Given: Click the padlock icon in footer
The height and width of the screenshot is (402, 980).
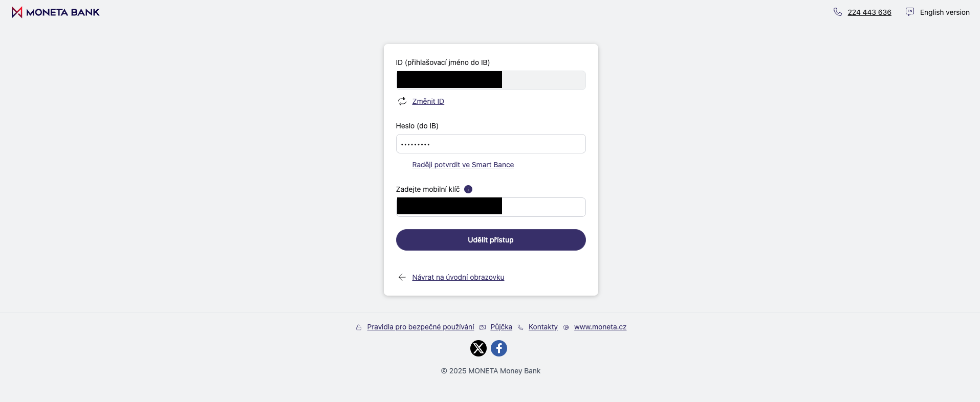Looking at the screenshot, I should (359, 327).
